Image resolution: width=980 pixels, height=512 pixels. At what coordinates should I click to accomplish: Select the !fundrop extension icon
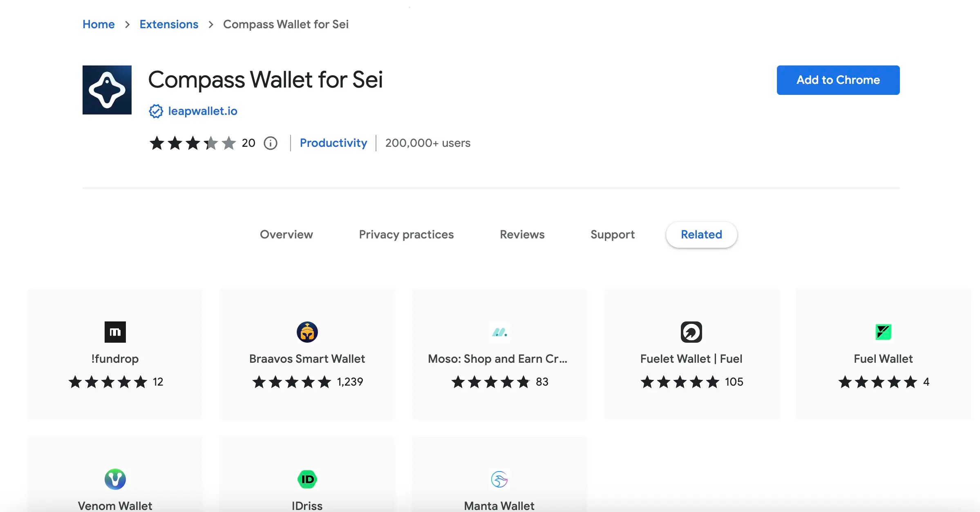(x=115, y=332)
